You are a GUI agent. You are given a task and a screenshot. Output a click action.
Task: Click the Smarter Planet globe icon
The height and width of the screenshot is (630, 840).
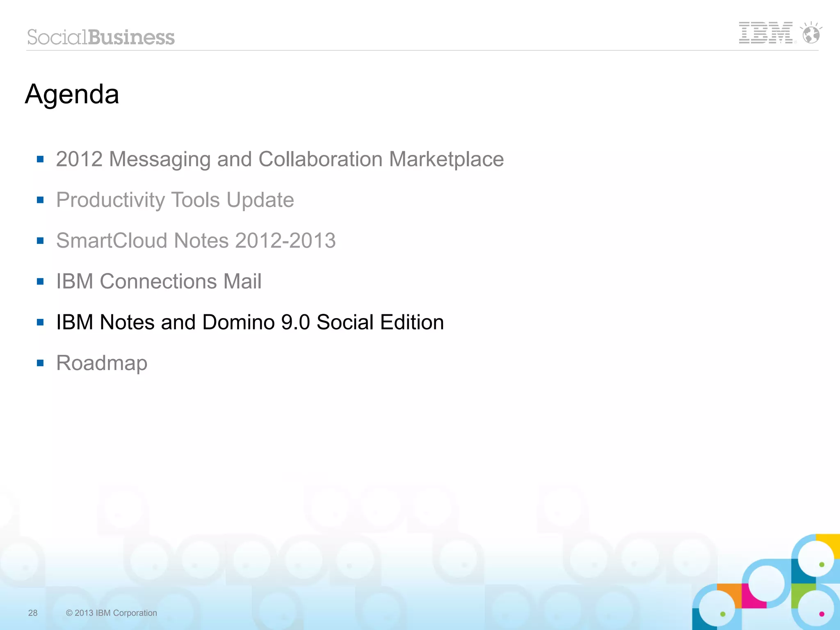[x=811, y=32]
